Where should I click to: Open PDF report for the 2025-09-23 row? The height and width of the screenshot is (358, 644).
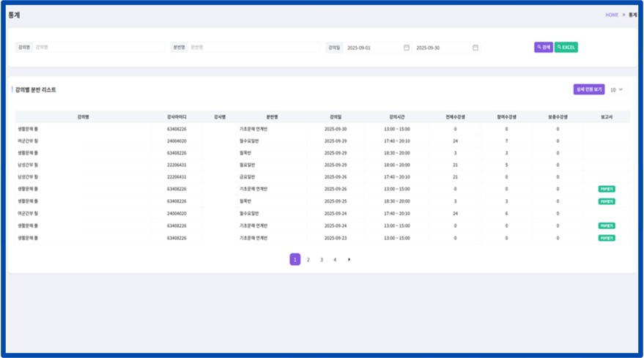tap(607, 238)
